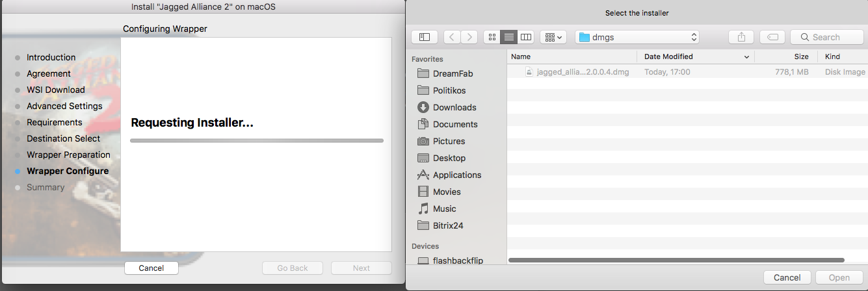This screenshot has width=868, height=291.
Task: Click Cancel in the installer window
Action: coord(151,268)
